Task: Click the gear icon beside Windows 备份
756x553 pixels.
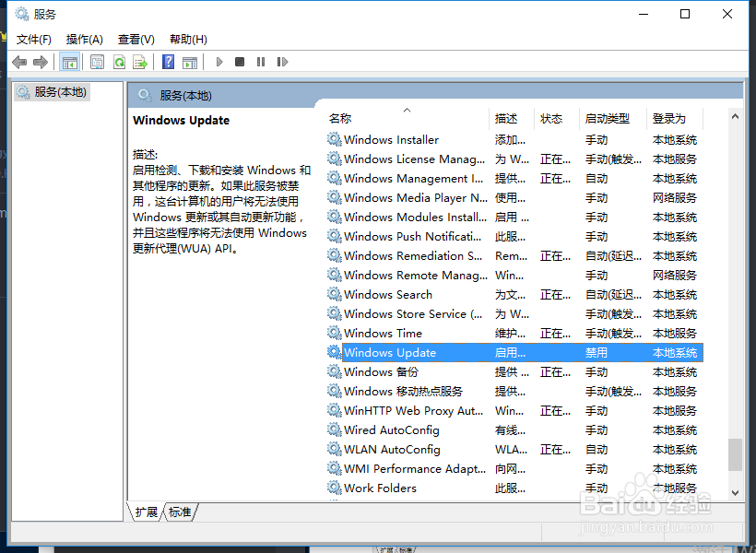Action: click(334, 371)
